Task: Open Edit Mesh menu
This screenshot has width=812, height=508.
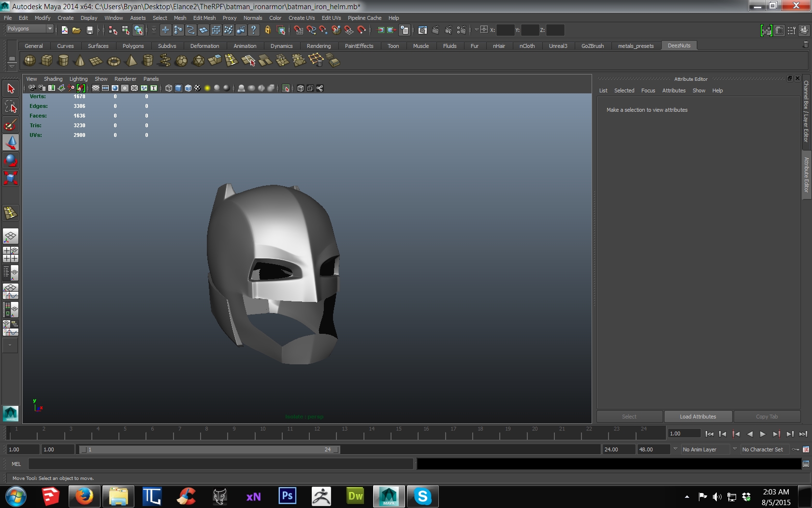Action: [204, 18]
